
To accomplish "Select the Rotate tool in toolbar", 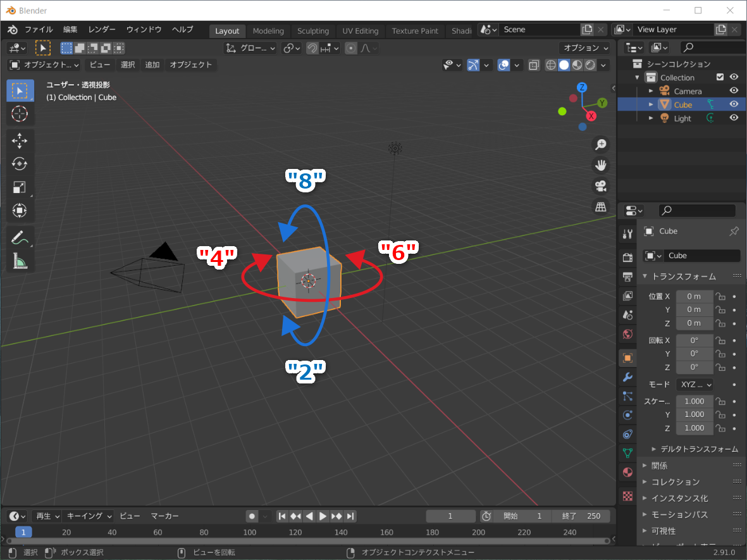I will [20, 164].
